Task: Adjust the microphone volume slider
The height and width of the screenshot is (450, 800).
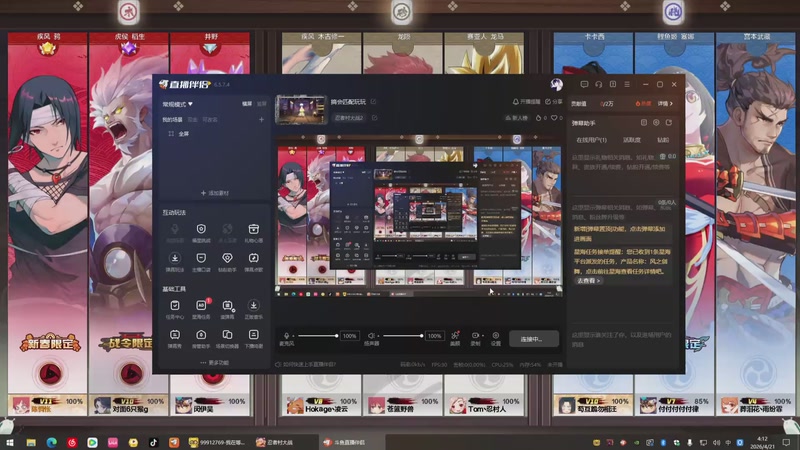Action: pyautogui.click(x=317, y=336)
